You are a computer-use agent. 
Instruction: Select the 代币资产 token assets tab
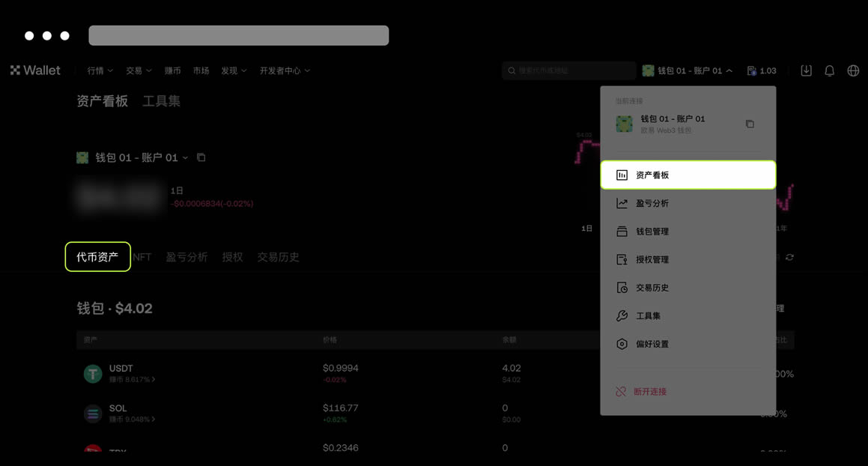(97, 256)
